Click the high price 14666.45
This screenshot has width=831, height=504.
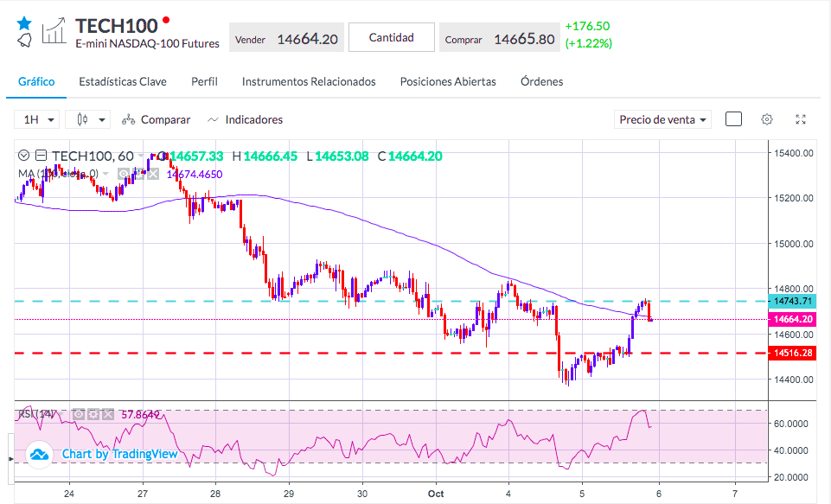tap(271, 156)
